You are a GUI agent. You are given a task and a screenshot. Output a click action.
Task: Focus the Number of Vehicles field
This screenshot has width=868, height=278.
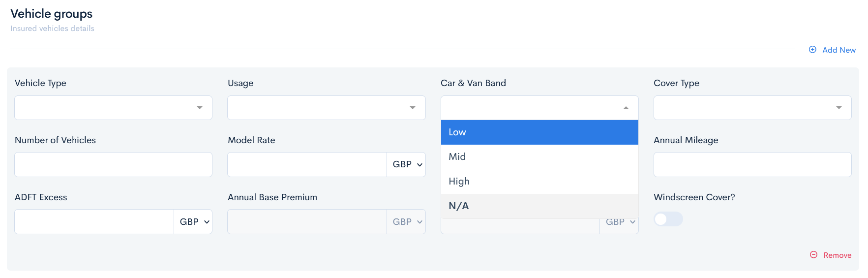coord(113,164)
